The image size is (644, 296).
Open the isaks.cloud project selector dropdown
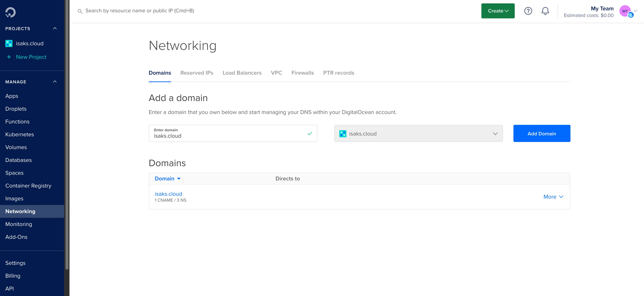[418, 133]
